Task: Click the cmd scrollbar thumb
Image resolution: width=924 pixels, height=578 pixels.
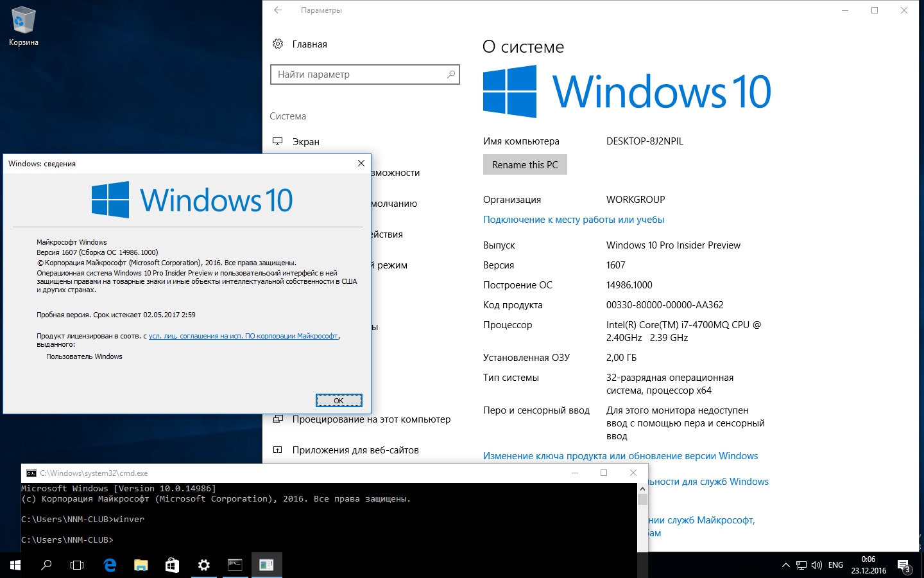Action: (642, 500)
